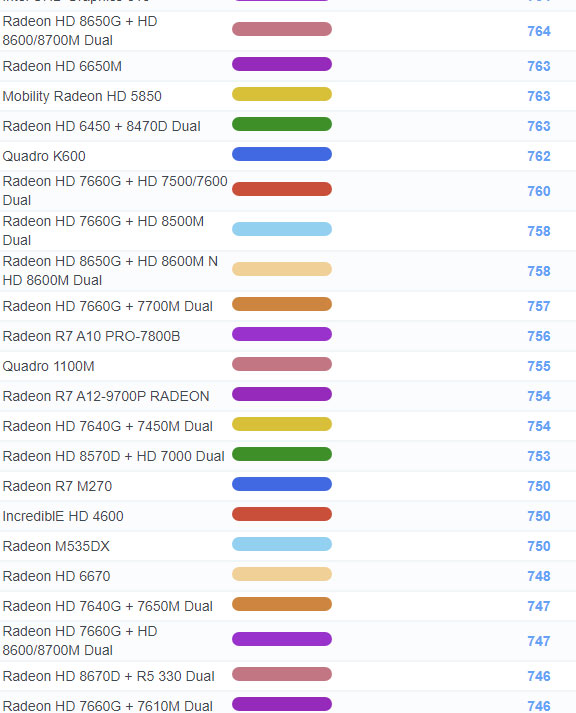Image resolution: width=576 pixels, height=713 pixels.
Task: Click score 760 for HD 7660G + 7500/7600
Action: pyautogui.click(x=539, y=191)
